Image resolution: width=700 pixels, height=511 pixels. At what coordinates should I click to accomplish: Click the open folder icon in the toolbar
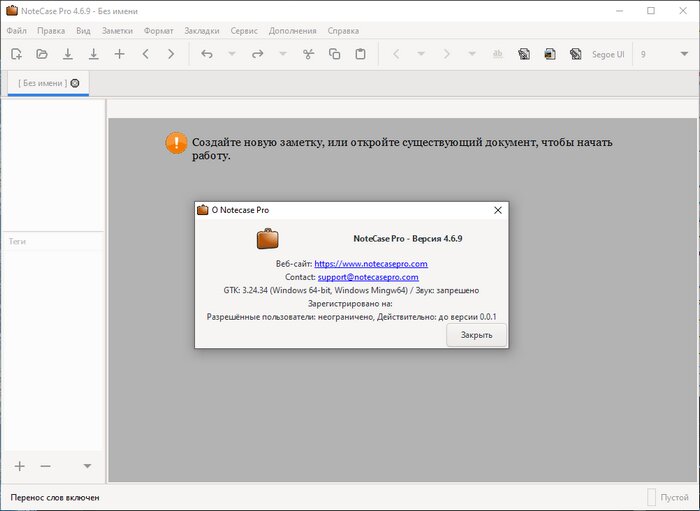click(x=42, y=54)
